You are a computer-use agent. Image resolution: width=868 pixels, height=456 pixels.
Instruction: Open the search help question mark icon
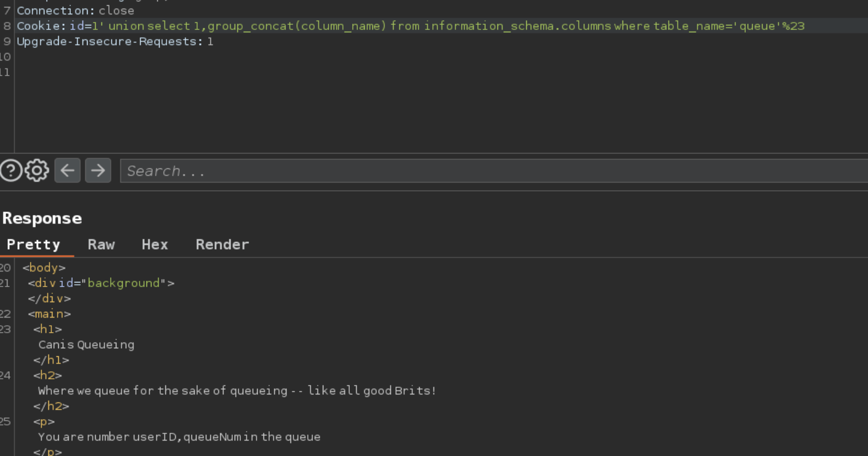pyautogui.click(x=11, y=171)
